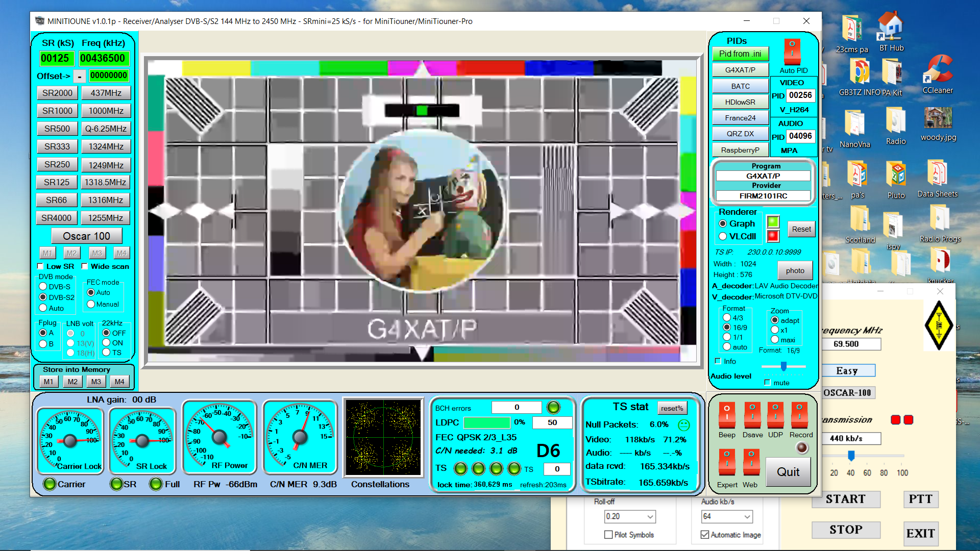980x551 pixels.
Task: Click PTT in the background window
Action: (x=921, y=499)
